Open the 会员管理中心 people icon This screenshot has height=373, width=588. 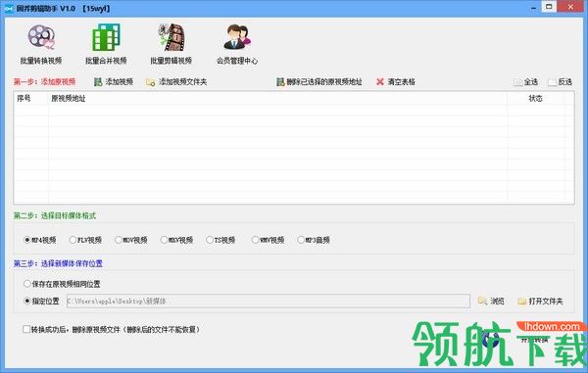(x=237, y=37)
